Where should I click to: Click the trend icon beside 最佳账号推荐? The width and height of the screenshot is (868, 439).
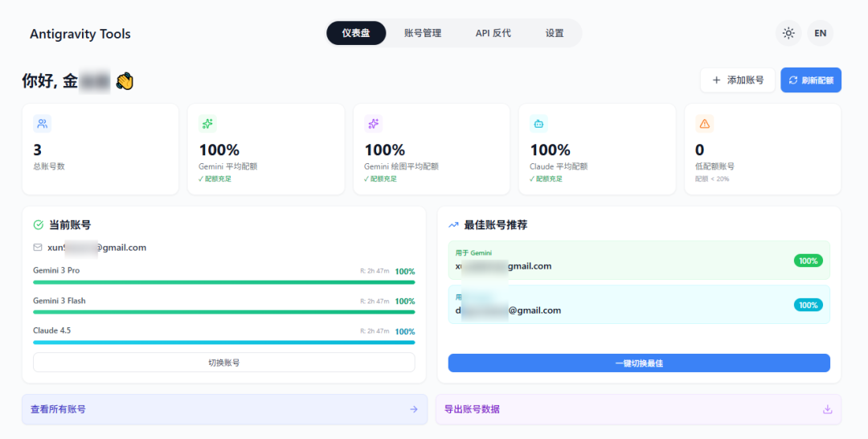pyautogui.click(x=453, y=225)
